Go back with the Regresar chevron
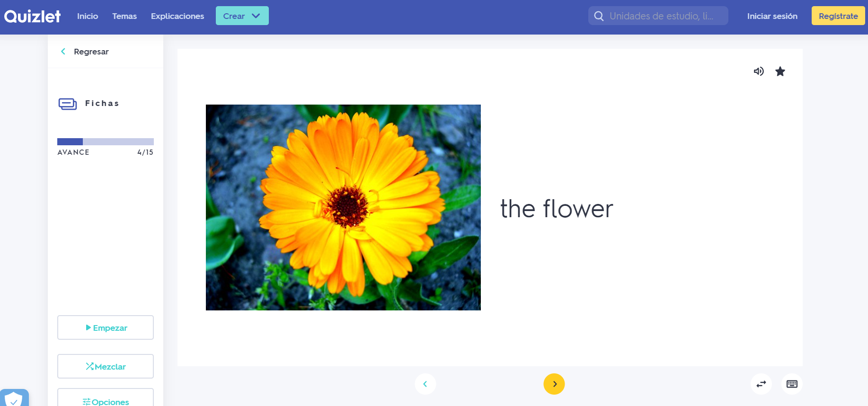The width and height of the screenshot is (868, 406). pos(63,51)
